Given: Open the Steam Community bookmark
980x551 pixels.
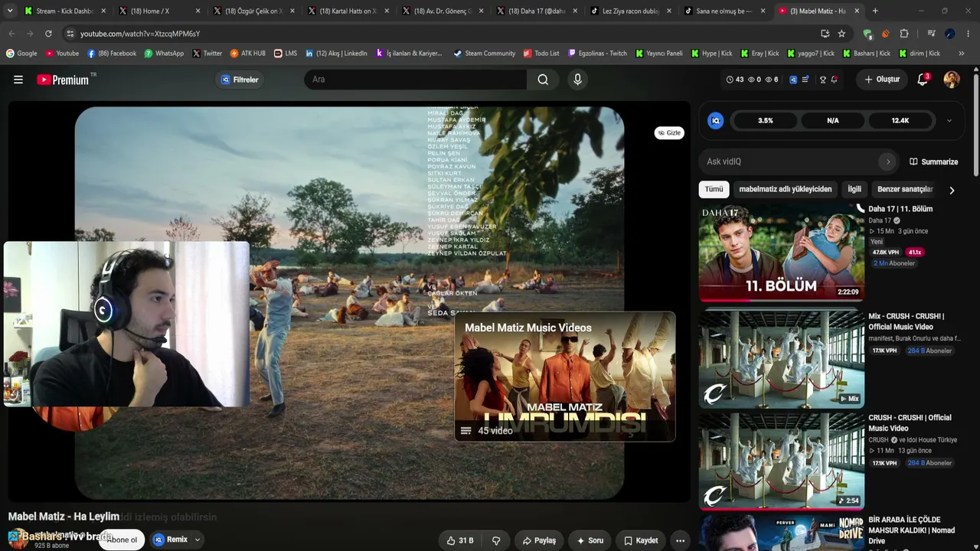Looking at the screenshot, I should pyautogui.click(x=484, y=54).
